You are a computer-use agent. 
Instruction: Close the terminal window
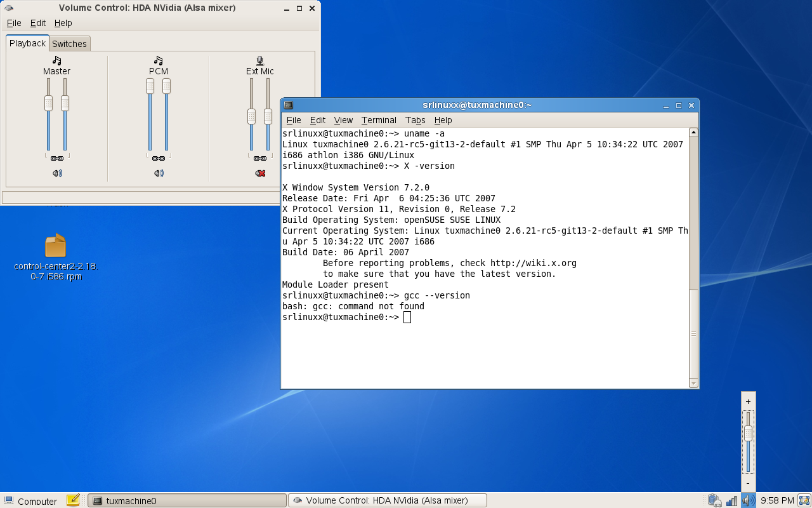[x=691, y=105]
